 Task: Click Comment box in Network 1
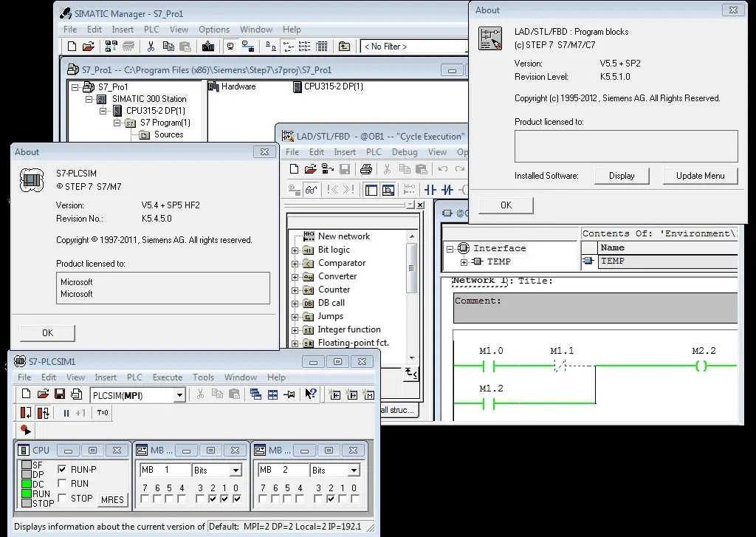pos(596,307)
